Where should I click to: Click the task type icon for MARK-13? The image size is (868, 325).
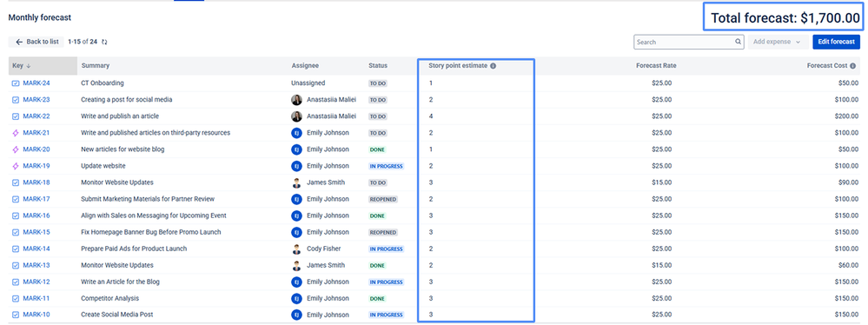tap(16, 265)
